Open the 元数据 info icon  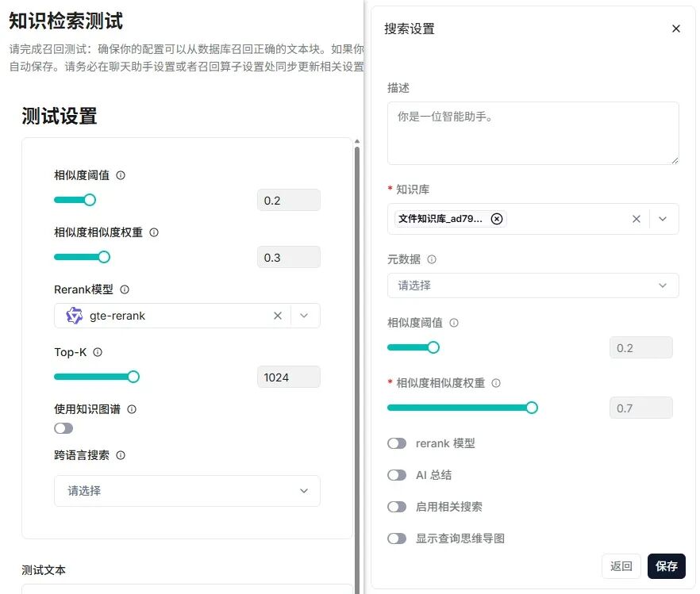[433, 259]
